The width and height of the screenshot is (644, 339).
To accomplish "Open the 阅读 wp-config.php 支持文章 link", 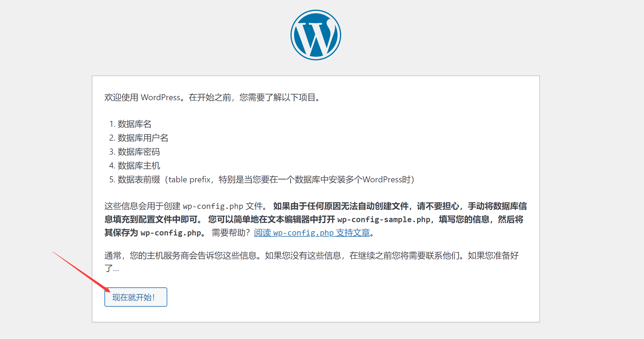I will click(312, 233).
